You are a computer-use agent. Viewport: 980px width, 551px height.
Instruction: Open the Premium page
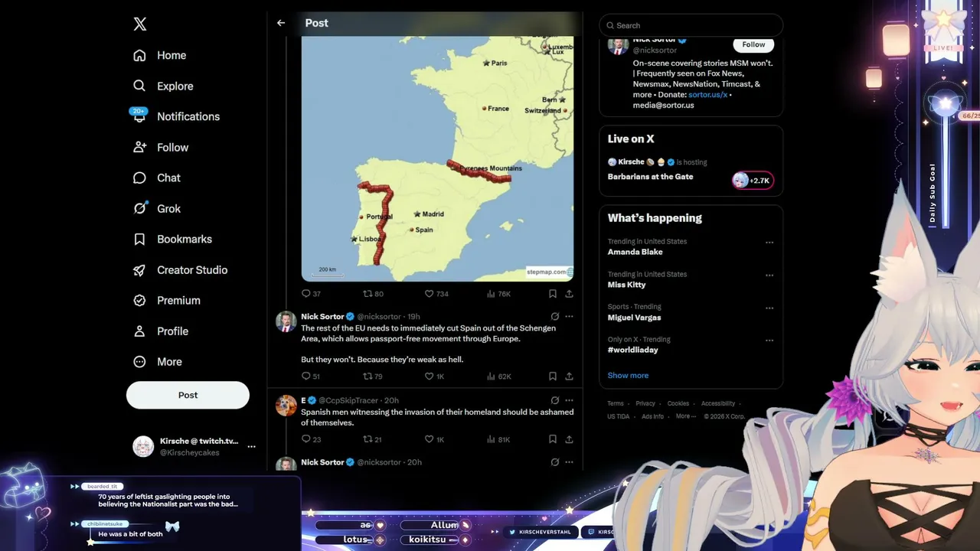[167, 300]
